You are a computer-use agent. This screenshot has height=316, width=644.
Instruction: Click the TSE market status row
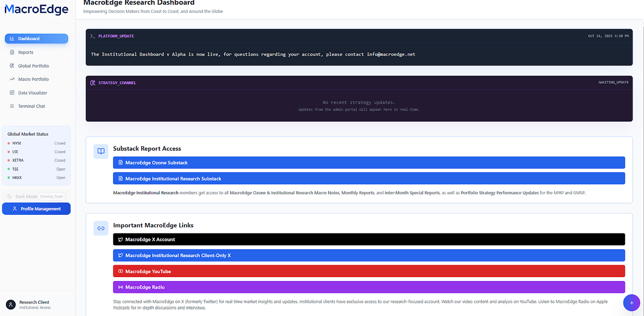tap(36, 169)
